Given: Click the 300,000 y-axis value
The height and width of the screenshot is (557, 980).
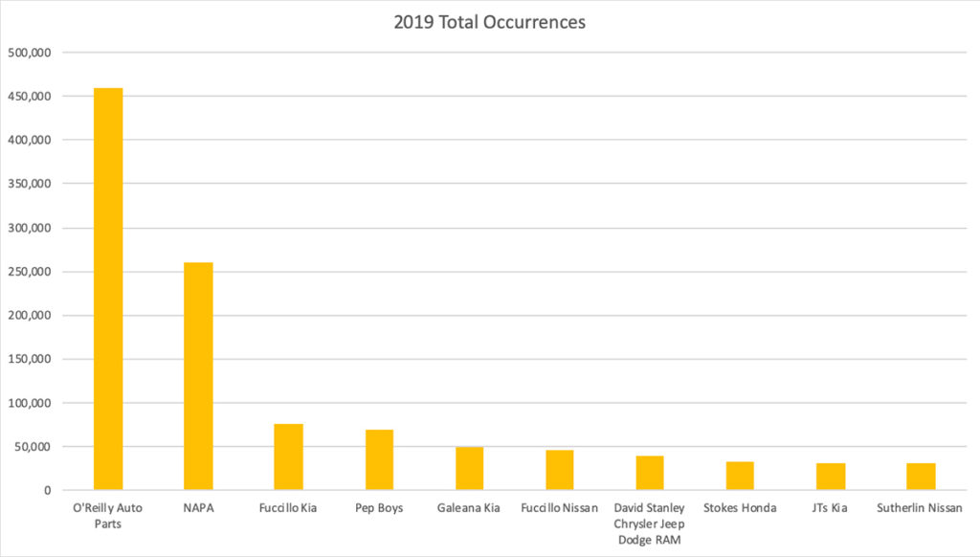Looking at the screenshot, I should 30,228.
